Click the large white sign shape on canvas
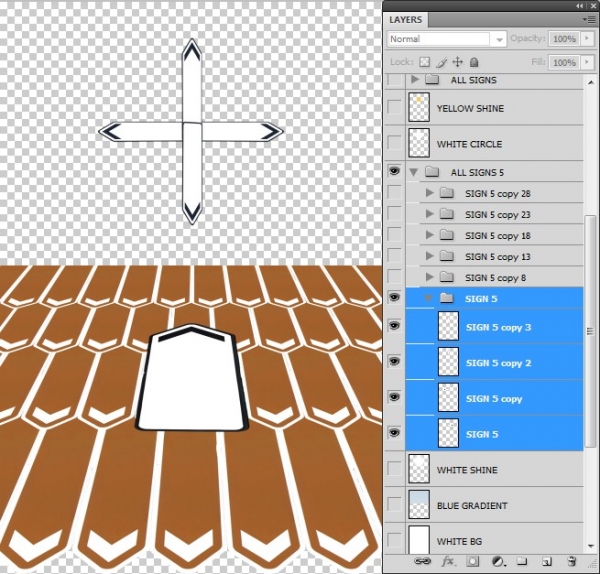Viewport: 600px width, 574px height. click(x=191, y=378)
